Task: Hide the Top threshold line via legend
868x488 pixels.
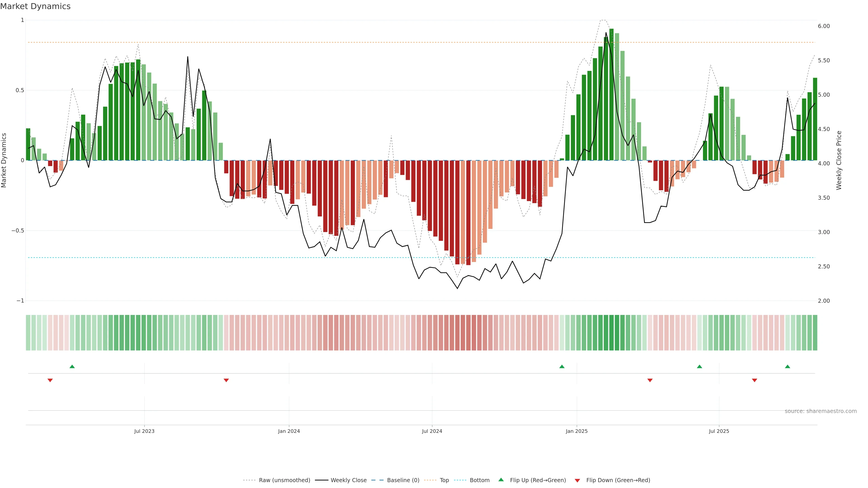Action: (x=444, y=480)
